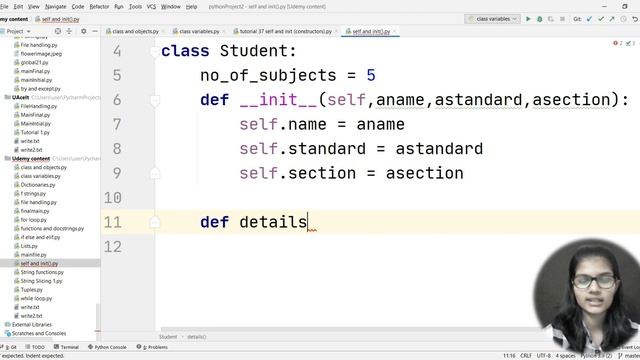
Task: Open Project panel settings gear
Action: (x=84, y=31)
